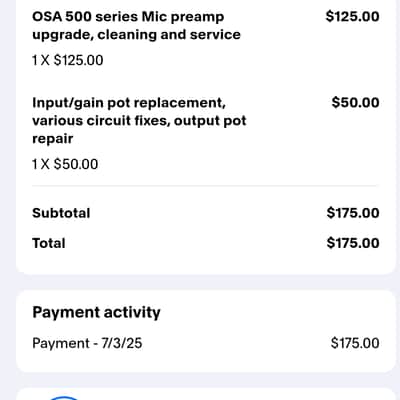This screenshot has width=400, height=400.
Task: Click the $50.00 line item price
Action: (355, 102)
